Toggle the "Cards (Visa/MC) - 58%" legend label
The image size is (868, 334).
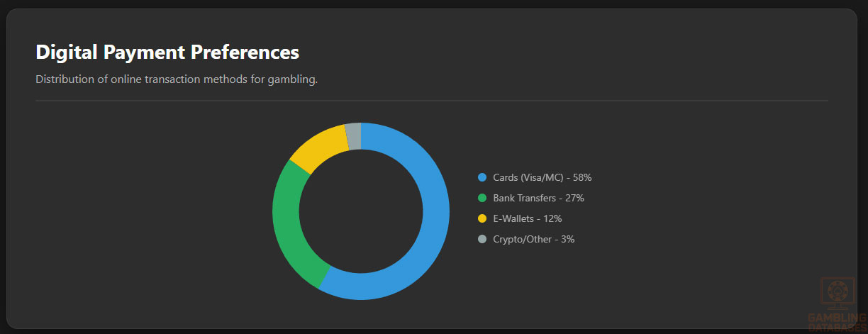(542, 177)
